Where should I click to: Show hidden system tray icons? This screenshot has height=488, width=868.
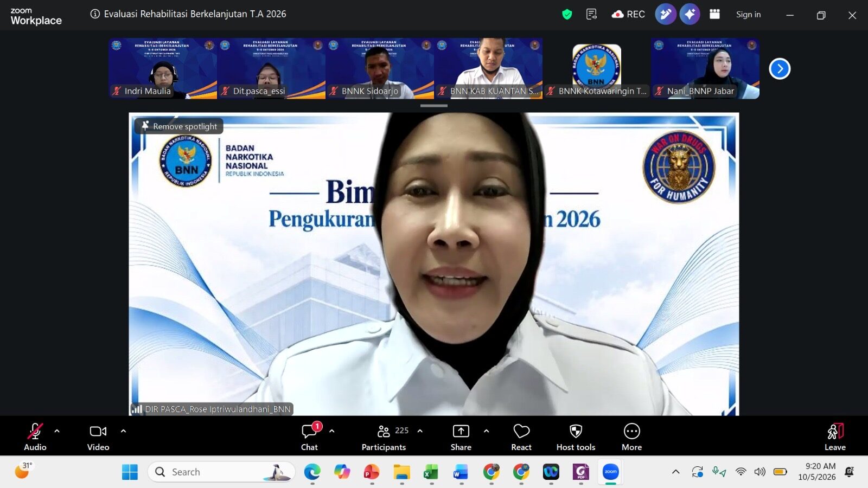click(676, 472)
